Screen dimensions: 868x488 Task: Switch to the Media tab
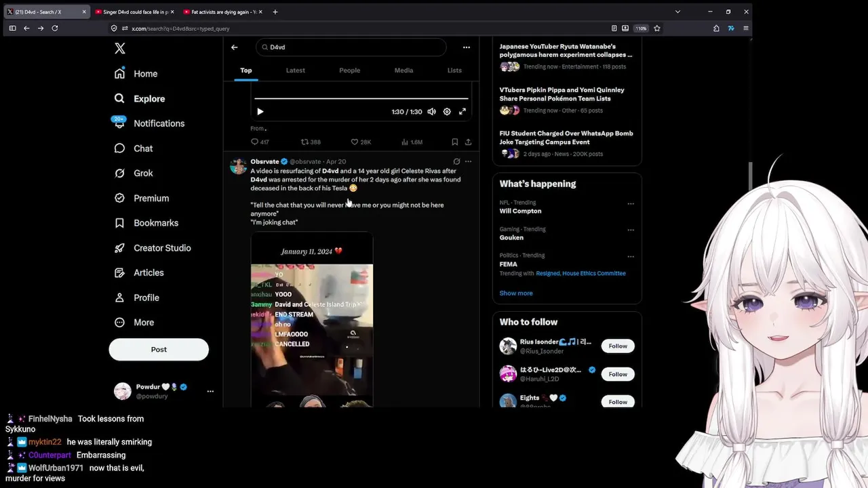coord(403,70)
